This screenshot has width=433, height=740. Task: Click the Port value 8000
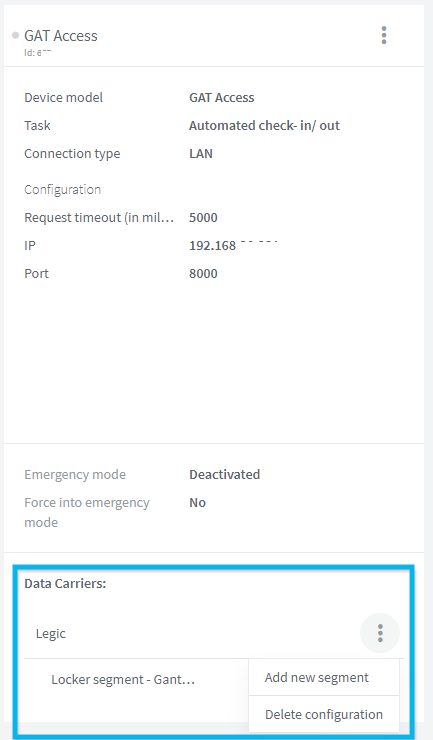click(204, 274)
